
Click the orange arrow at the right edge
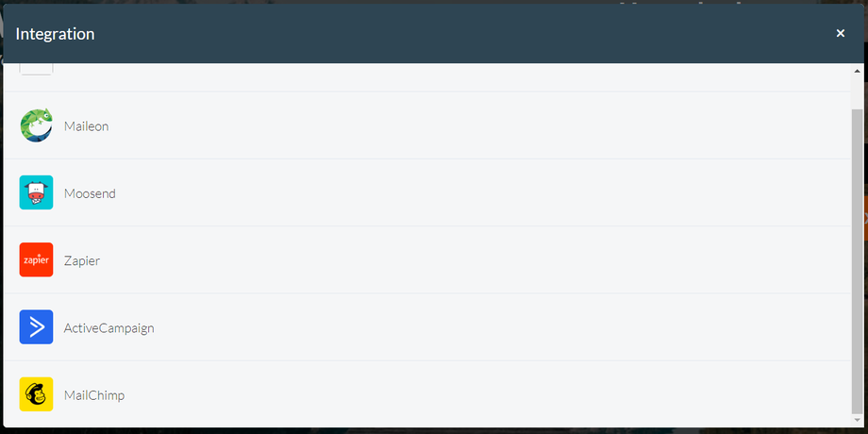click(x=864, y=217)
